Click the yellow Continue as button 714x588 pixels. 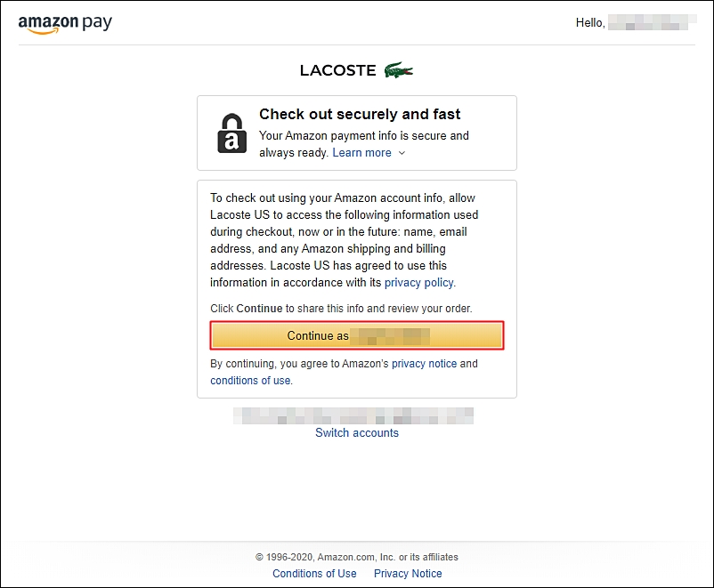pos(357,335)
